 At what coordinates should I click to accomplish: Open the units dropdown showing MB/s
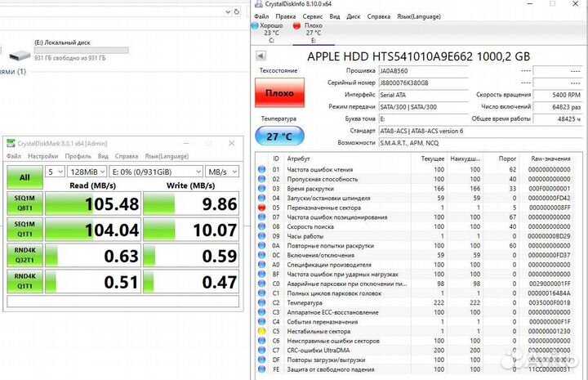[x=222, y=172]
